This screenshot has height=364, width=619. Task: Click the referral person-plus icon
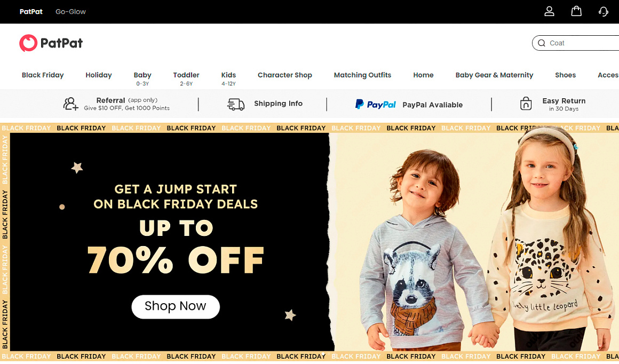click(70, 104)
